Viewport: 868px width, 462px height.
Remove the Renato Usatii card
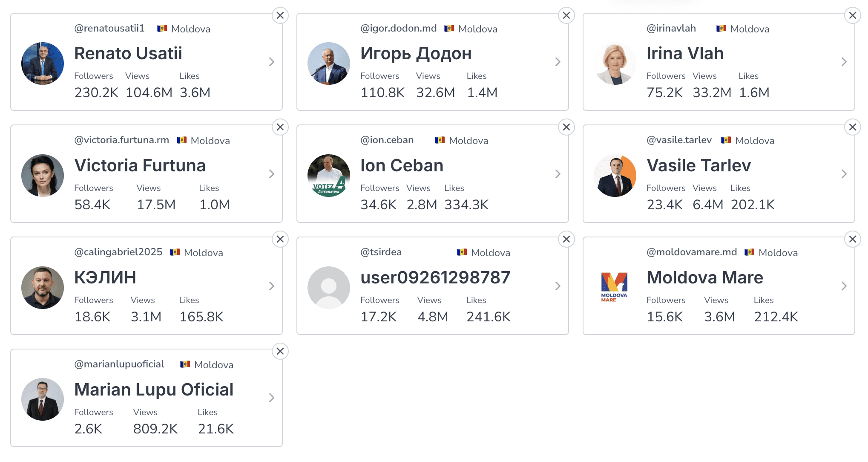280,16
